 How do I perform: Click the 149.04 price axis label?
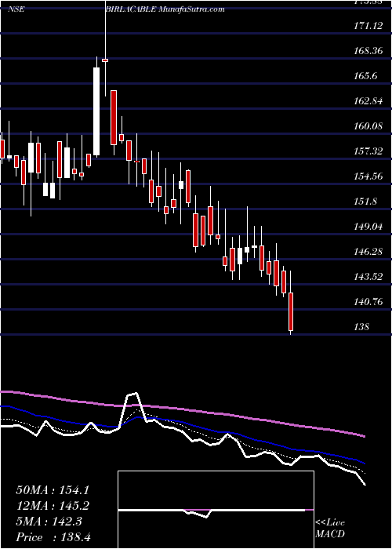coord(368,227)
